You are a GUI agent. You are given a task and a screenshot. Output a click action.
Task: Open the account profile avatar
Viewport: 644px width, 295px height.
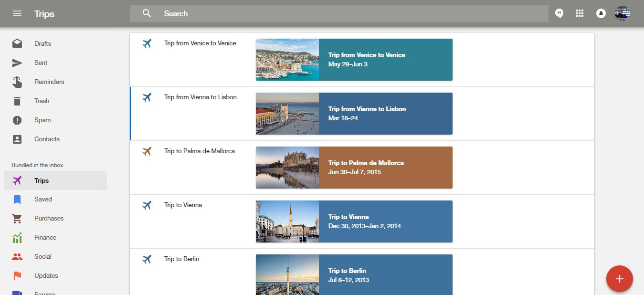623,13
